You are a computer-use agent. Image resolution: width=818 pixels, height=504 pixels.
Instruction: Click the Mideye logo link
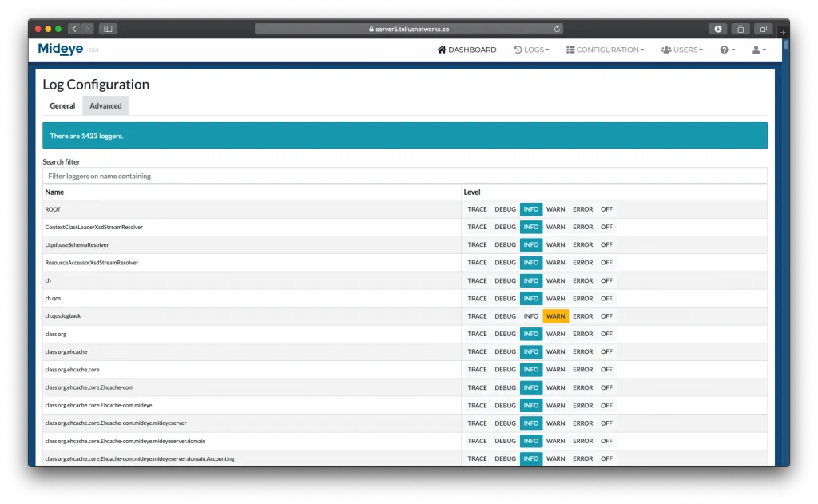click(x=61, y=49)
